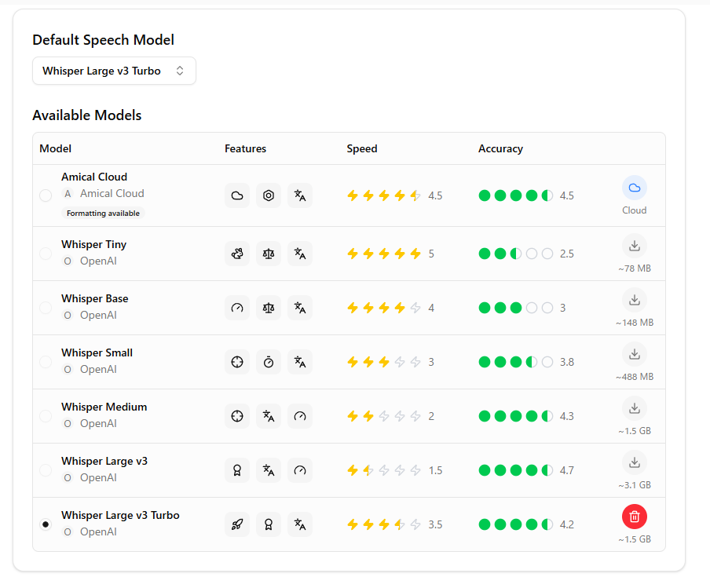710x588 pixels.
Task: Select the Amical Cloud radio button
Action: tap(46, 195)
